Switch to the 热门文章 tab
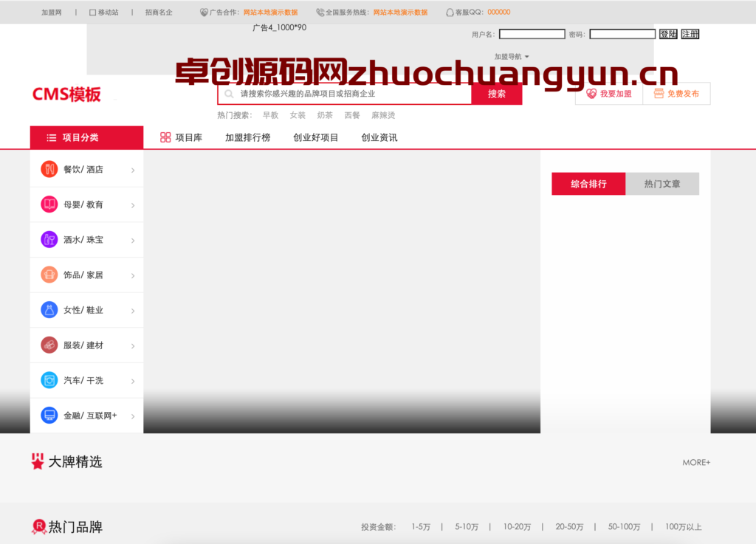 pos(662,184)
